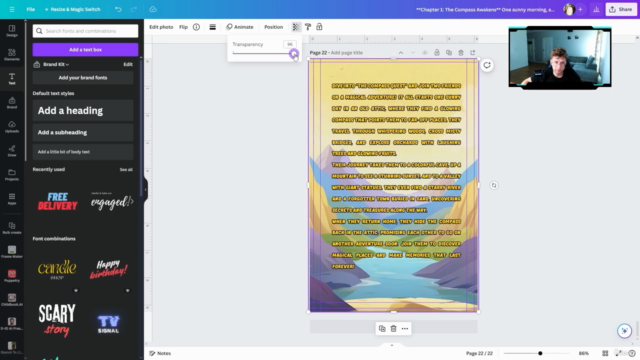Select the Scary story font combination
This screenshot has width=640, height=360.
[57, 320]
